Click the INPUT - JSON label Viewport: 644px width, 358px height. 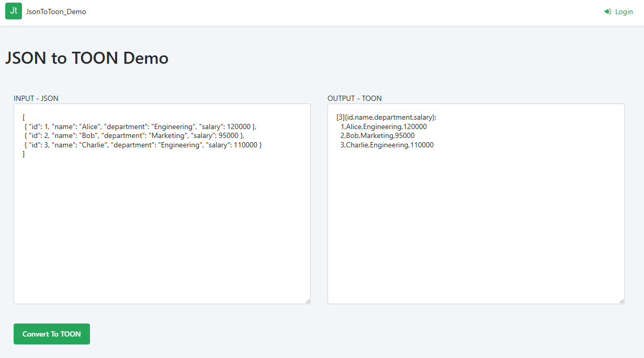(x=36, y=98)
